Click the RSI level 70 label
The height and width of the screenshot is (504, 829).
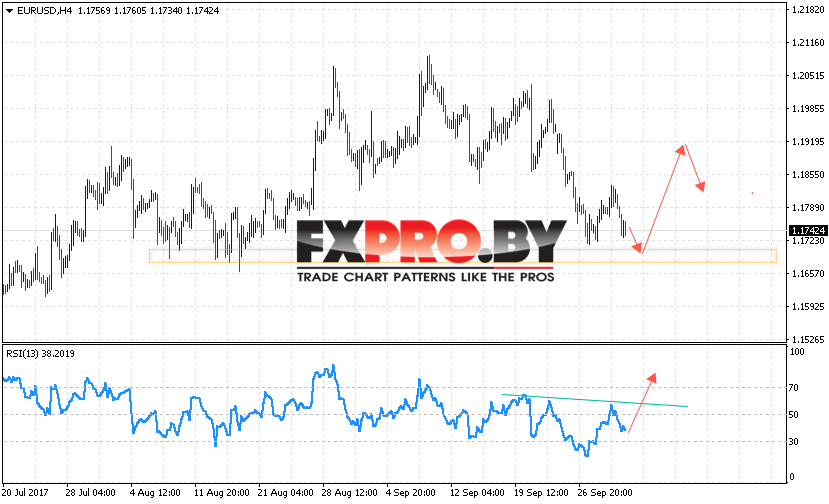(x=794, y=388)
